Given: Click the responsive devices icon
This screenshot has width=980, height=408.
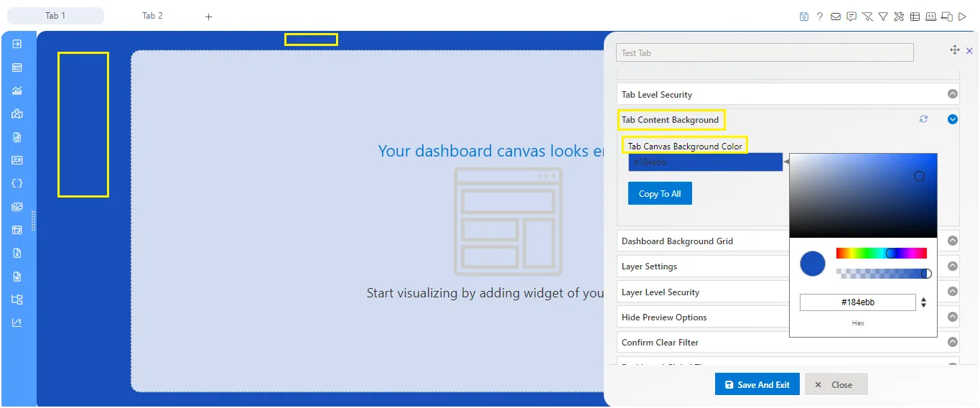Looking at the screenshot, I should tap(946, 17).
